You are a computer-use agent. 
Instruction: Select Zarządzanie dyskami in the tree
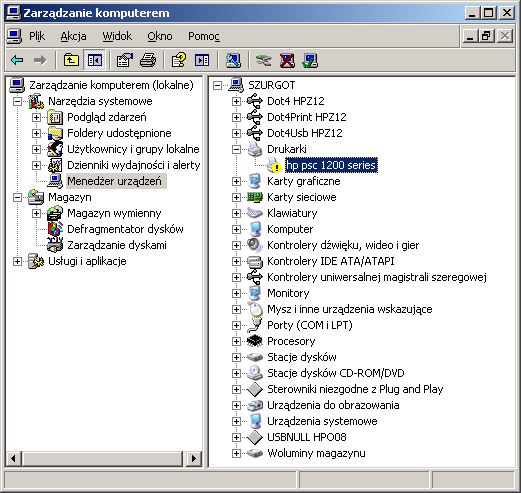117,245
